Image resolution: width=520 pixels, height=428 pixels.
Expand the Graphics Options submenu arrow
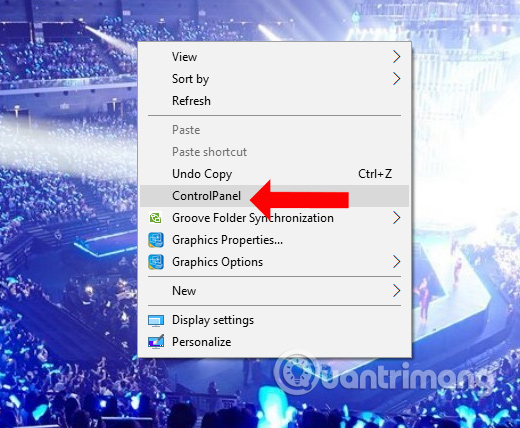coord(396,262)
